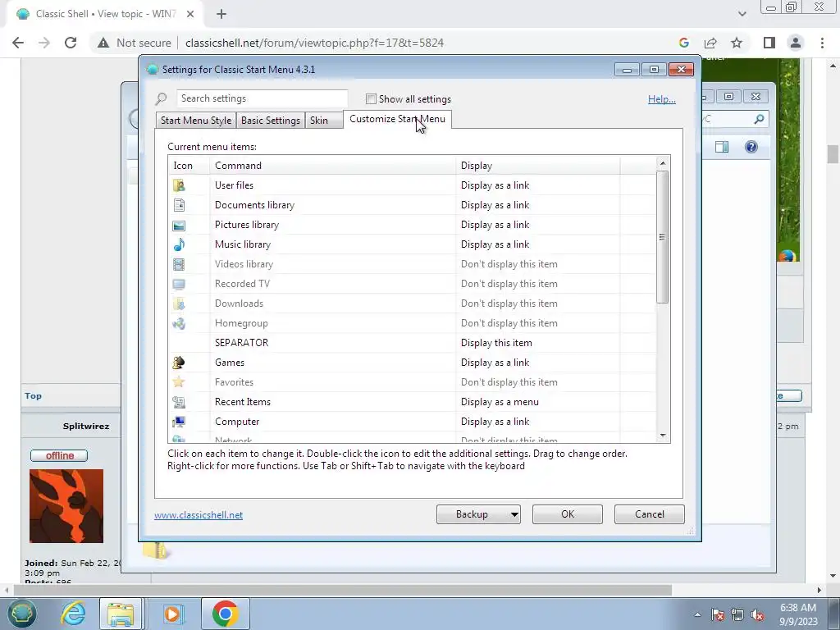840x630 pixels.
Task: Cancel the settings dialog
Action: click(x=650, y=514)
